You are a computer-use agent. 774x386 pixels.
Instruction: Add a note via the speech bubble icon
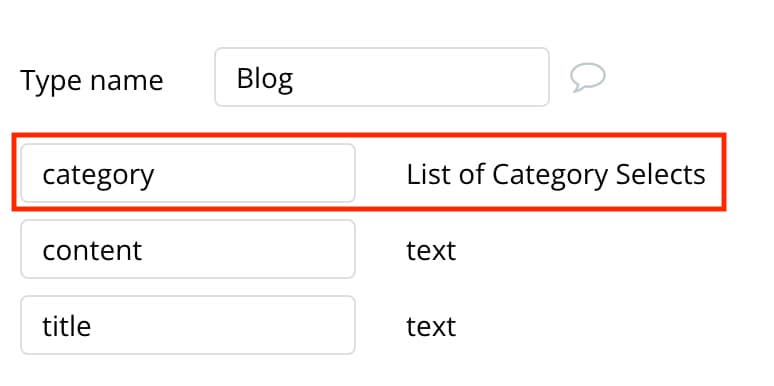coord(587,77)
